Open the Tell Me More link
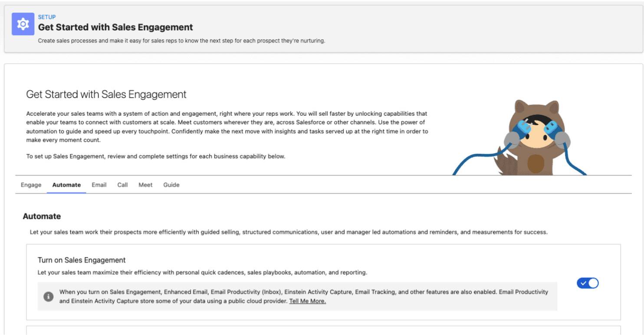644x335 pixels. (307, 301)
